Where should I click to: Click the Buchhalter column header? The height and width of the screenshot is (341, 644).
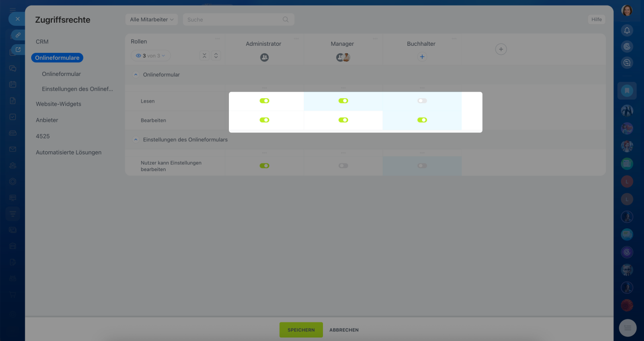(421, 44)
